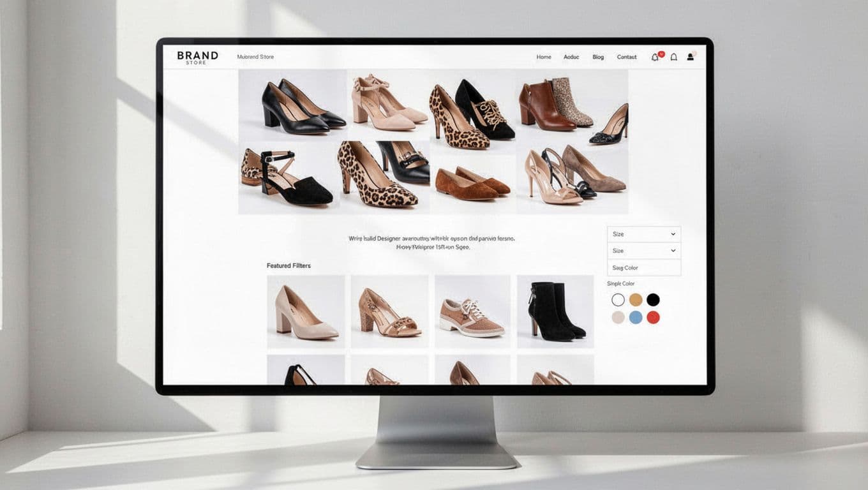Click the Featured Filters heading
The height and width of the screenshot is (490, 868).
tap(288, 265)
